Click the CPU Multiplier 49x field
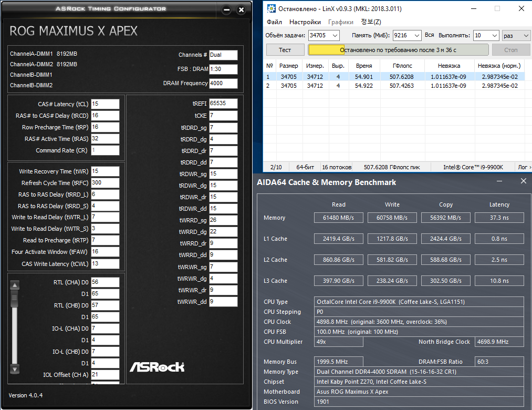 click(338, 342)
